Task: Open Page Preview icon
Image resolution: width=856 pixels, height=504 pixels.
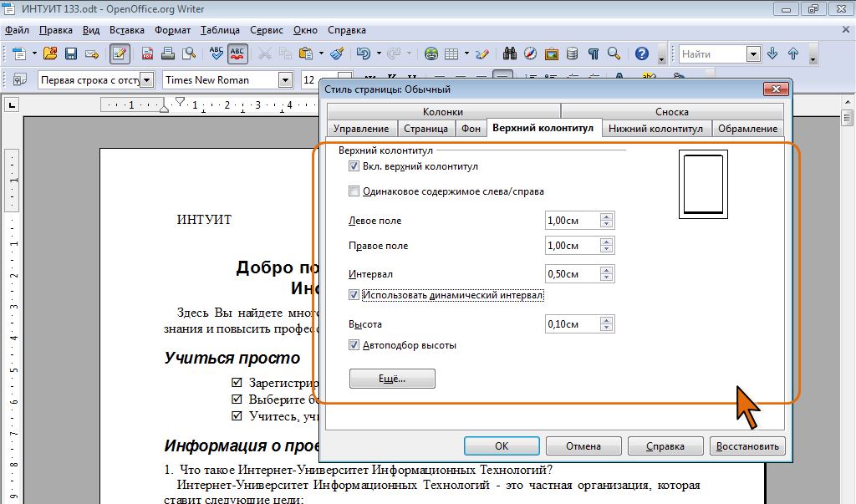Action: [x=189, y=53]
